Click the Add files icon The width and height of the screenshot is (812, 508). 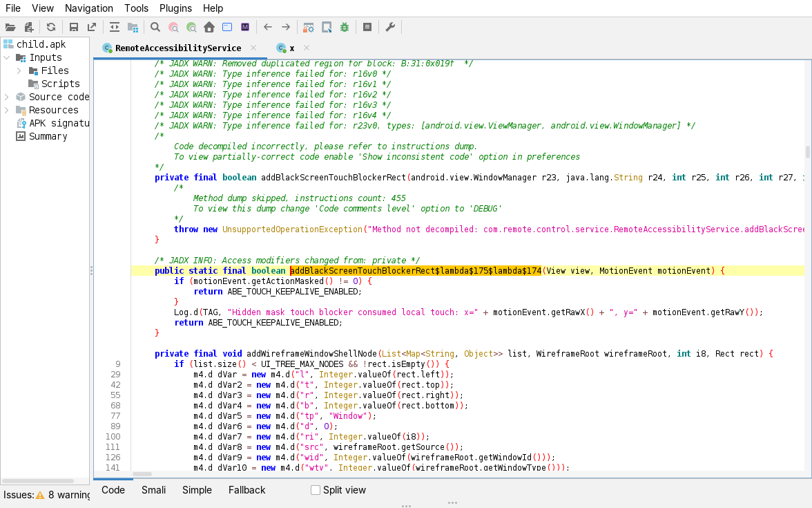click(x=29, y=28)
